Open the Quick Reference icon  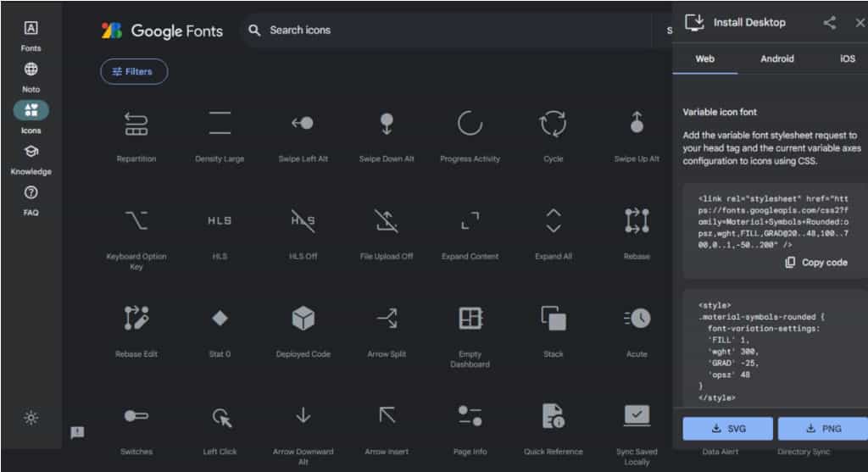(x=553, y=415)
